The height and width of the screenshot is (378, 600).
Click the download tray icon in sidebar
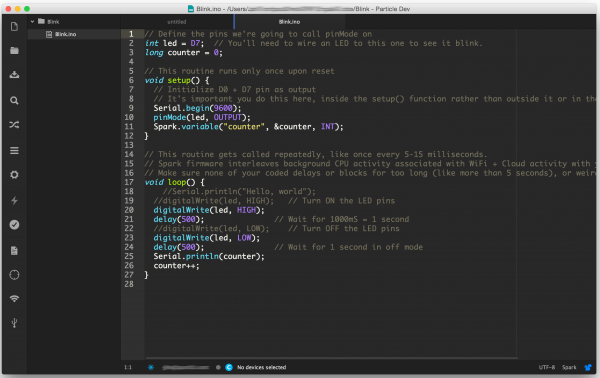click(14, 75)
